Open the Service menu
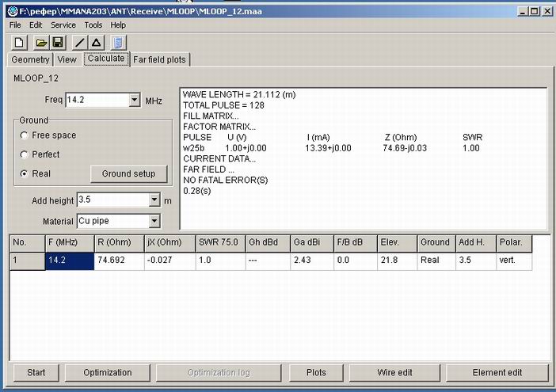The height and width of the screenshot is (392, 556). tap(63, 25)
